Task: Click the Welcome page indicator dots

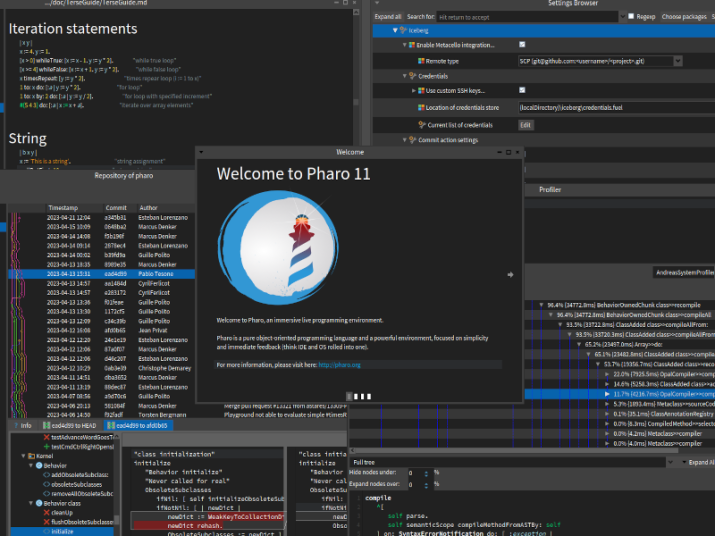Action: [359, 396]
